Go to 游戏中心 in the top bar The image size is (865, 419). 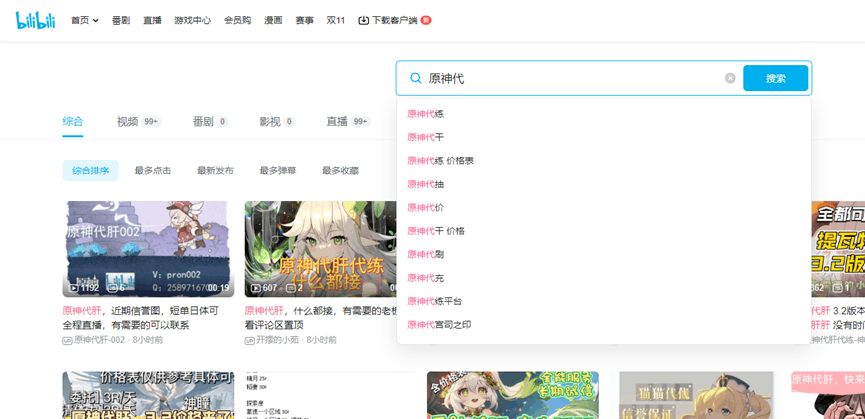click(x=193, y=20)
